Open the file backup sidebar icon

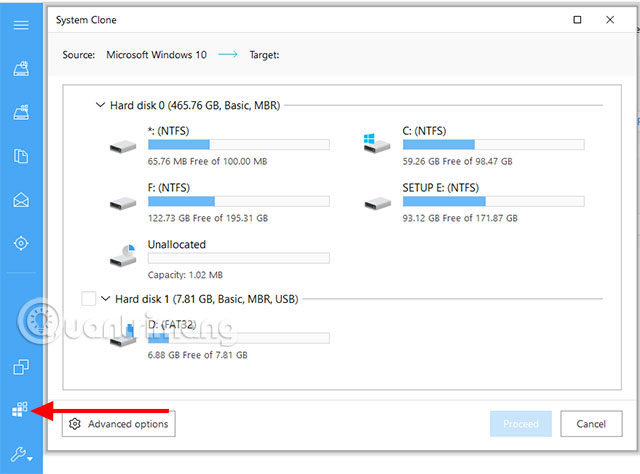[x=21, y=156]
